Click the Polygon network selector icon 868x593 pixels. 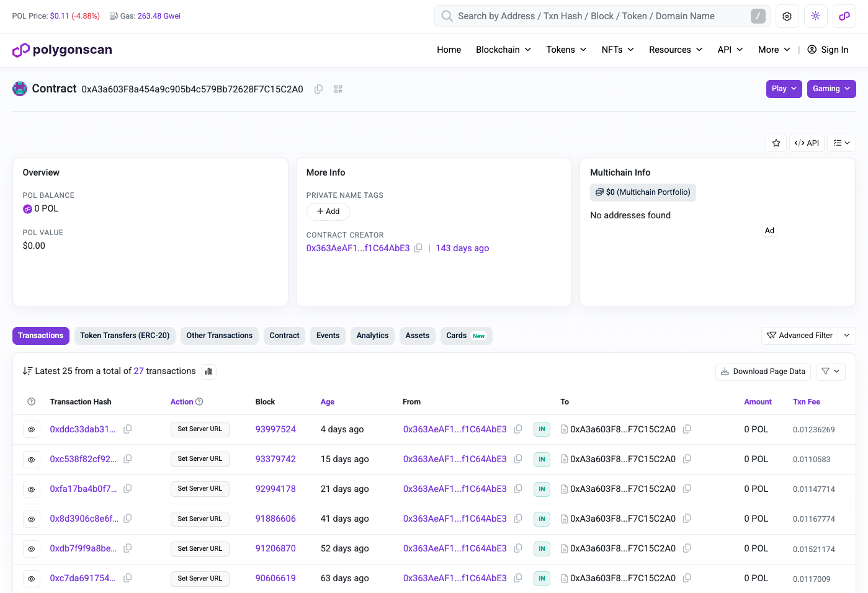pos(844,16)
